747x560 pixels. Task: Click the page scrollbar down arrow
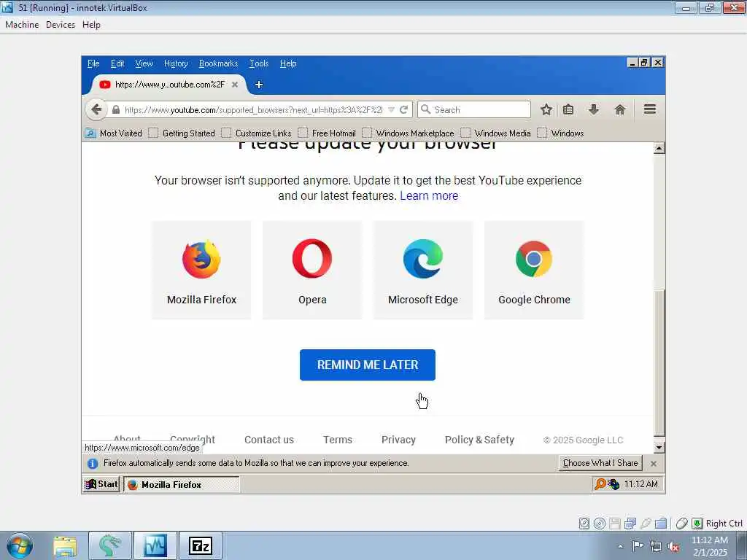(x=659, y=447)
